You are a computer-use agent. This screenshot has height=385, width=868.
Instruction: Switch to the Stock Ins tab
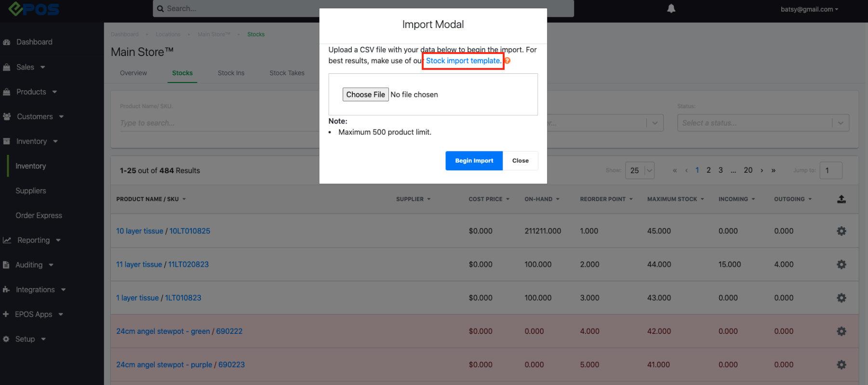231,73
